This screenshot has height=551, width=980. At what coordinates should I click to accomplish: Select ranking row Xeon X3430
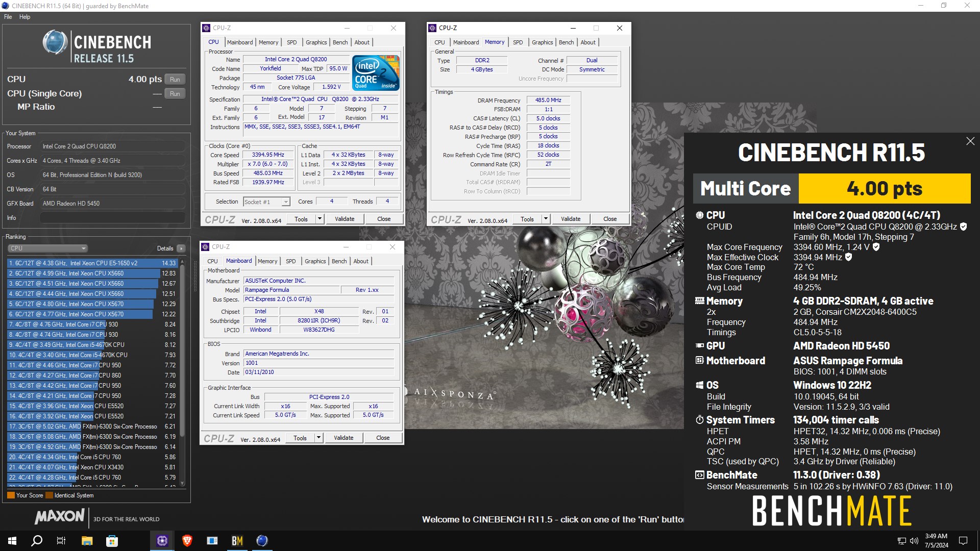92,467
